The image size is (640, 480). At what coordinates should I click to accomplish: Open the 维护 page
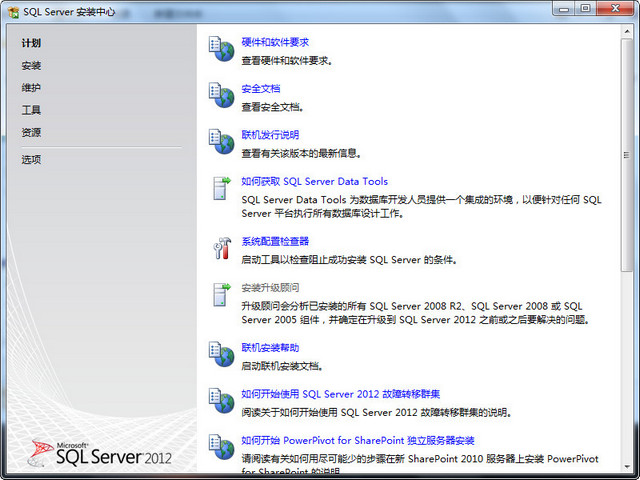point(31,87)
